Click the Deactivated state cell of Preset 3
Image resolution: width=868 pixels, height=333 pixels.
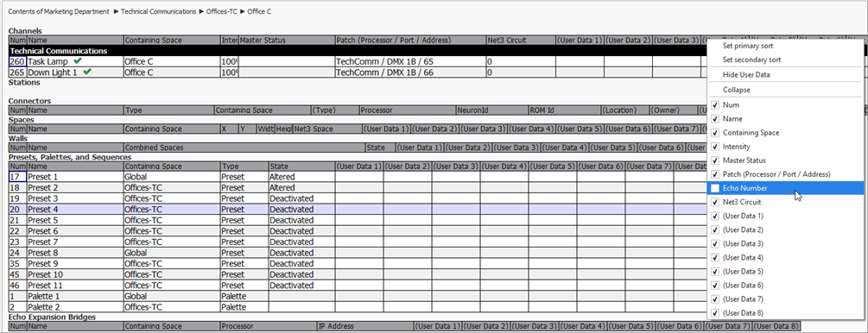tap(301, 198)
